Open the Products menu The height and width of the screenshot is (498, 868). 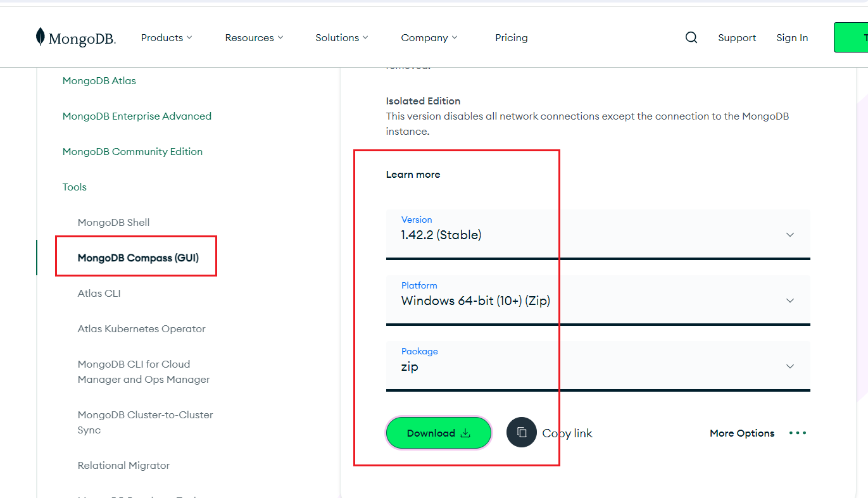166,37
